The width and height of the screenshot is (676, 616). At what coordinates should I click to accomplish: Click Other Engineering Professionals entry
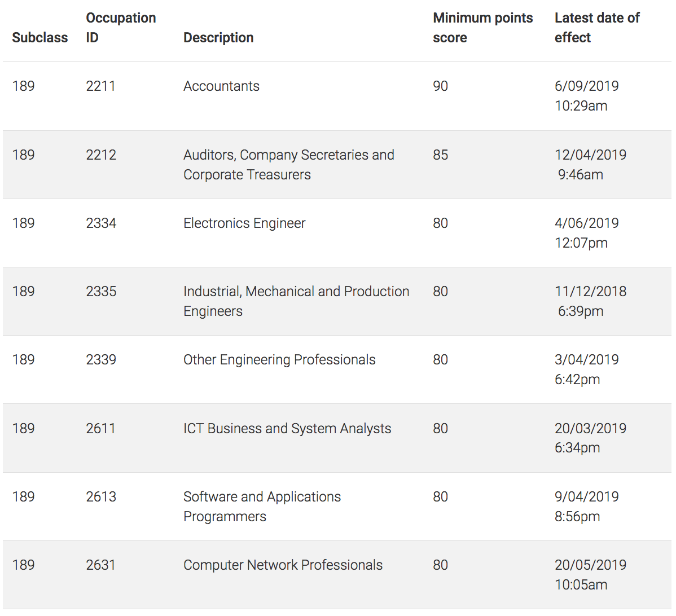pyautogui.click(x=279, y=360)
